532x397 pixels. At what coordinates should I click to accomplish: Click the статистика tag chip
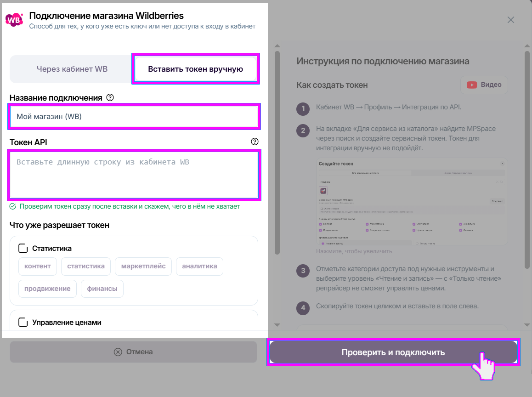[86, 267]
